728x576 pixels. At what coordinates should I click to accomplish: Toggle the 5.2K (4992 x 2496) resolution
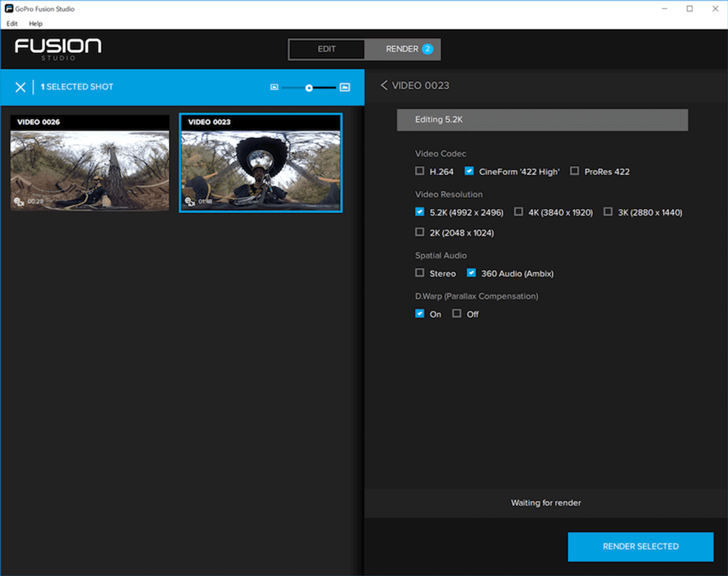click(x=419, y=212)
